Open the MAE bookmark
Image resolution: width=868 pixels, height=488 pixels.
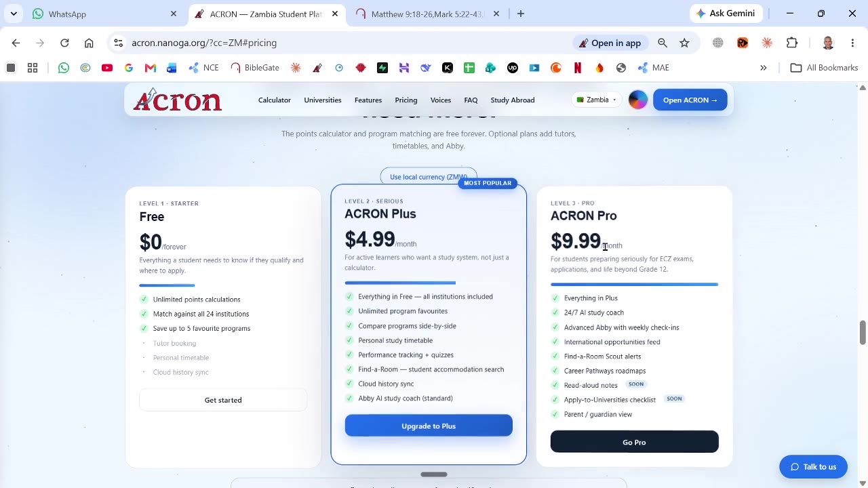653,68
